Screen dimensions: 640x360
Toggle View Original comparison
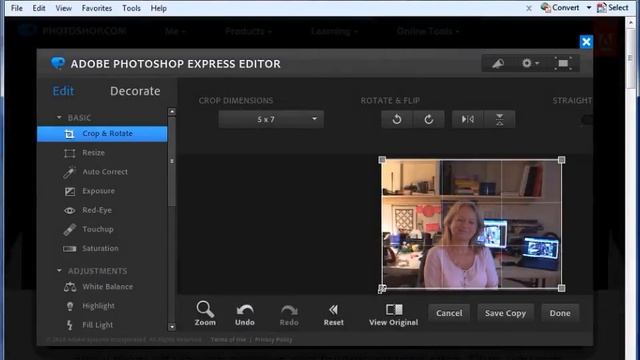point(393,315)
